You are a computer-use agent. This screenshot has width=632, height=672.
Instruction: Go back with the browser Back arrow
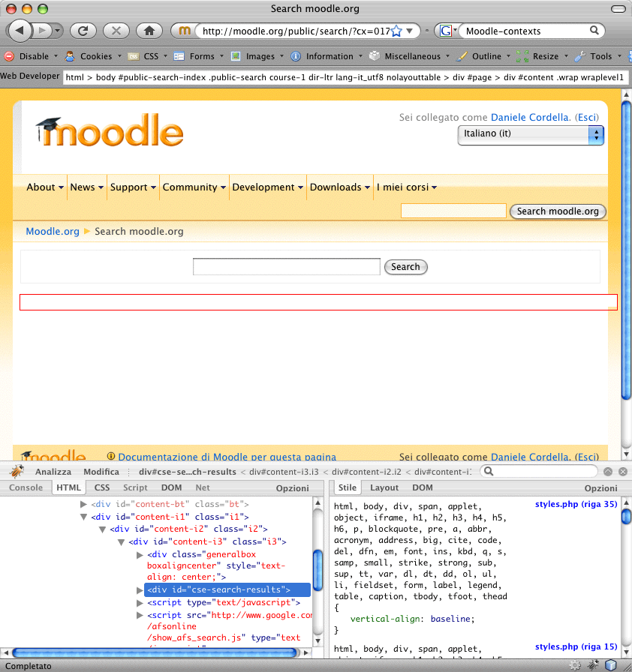(x=20, y=31)
